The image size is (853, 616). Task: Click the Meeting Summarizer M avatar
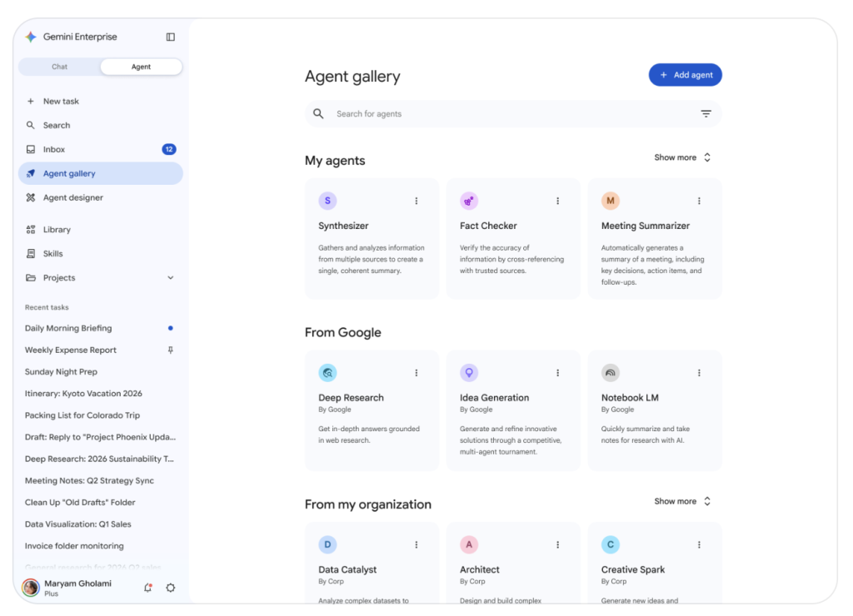[x=611, y=201]
